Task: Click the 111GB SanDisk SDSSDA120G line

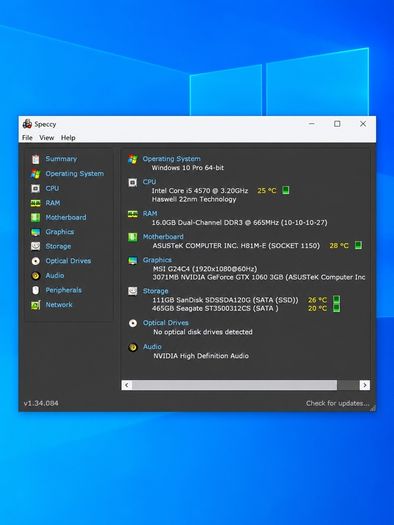Action: 225,300
